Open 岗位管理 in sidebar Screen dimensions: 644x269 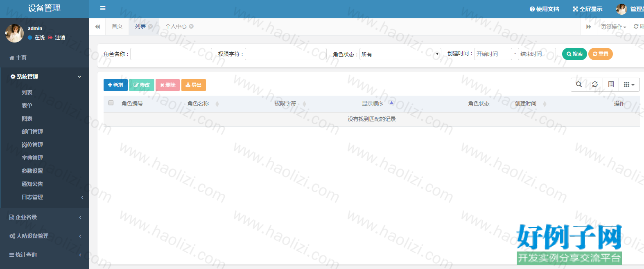[32, 145]
